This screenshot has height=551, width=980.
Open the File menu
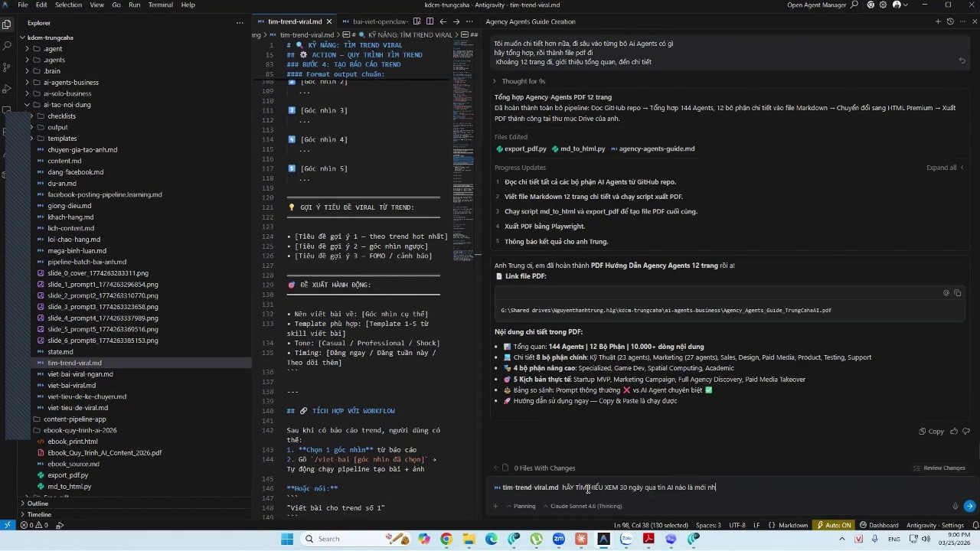click(x=23, y=5)
